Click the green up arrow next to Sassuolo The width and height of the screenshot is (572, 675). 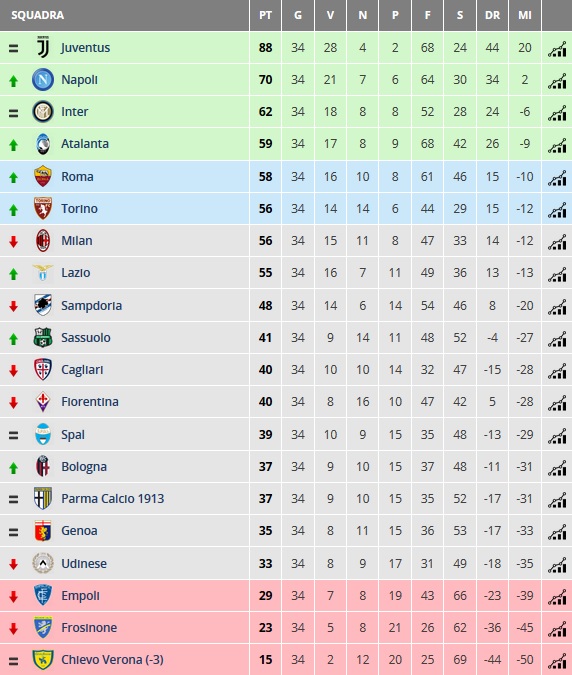(13, 339)
